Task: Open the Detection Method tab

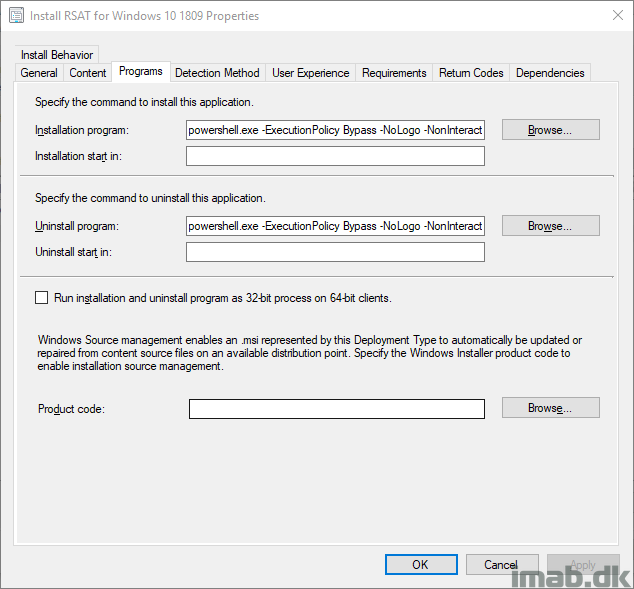Action: pyautogui.click(x=217, y=73)
